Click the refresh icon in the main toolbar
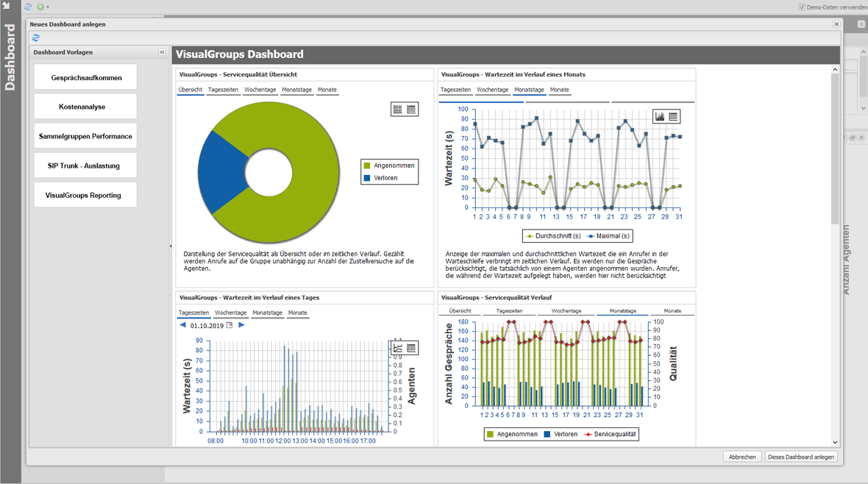Screen dimensions: 868x484 (28, 7)
